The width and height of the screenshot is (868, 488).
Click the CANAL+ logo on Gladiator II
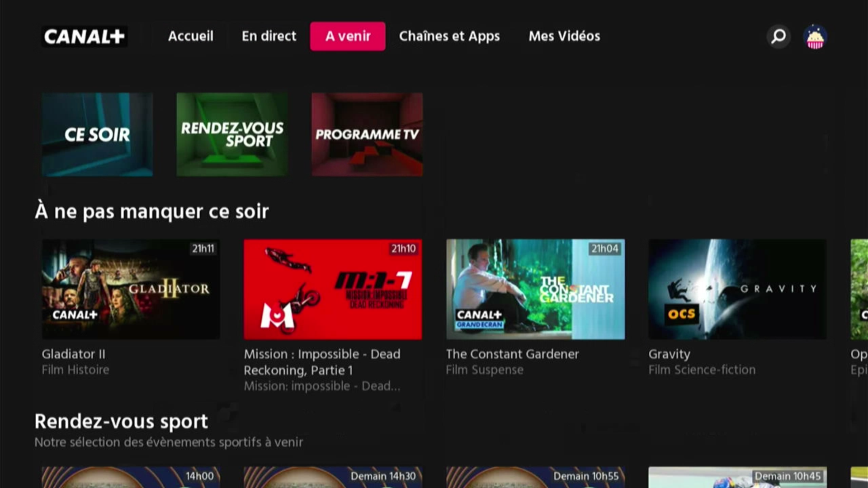[75, 315]
